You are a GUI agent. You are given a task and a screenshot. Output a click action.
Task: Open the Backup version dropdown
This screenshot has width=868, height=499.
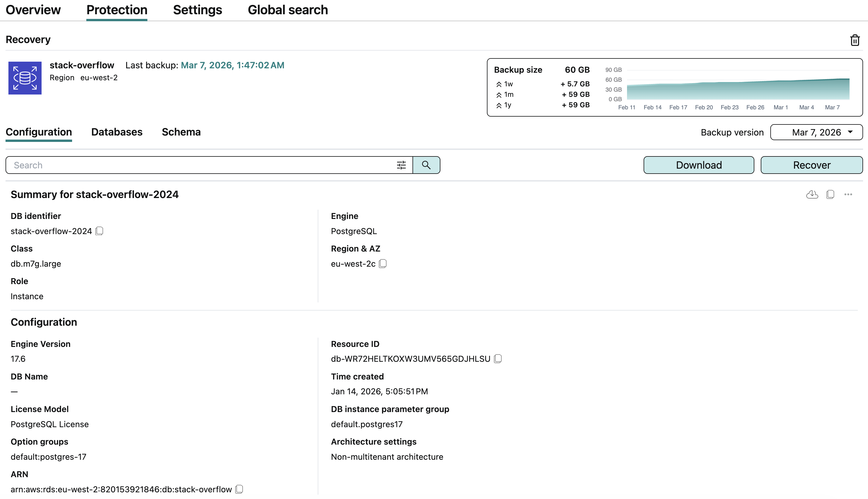pyautogui.click(x=816, y=132)
